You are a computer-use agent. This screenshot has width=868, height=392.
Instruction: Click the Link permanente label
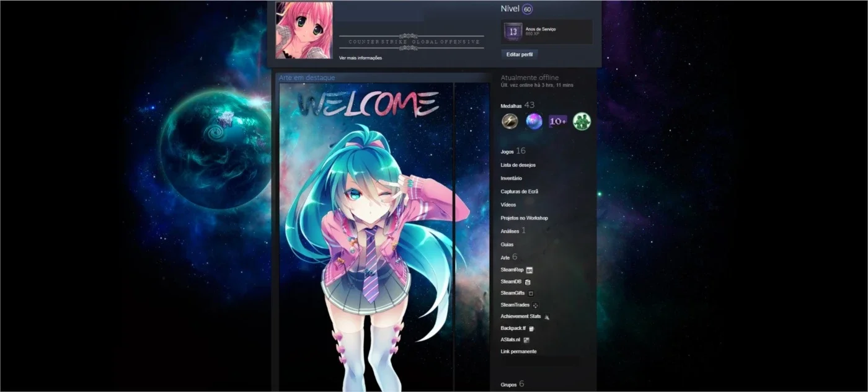pos(519,352)
